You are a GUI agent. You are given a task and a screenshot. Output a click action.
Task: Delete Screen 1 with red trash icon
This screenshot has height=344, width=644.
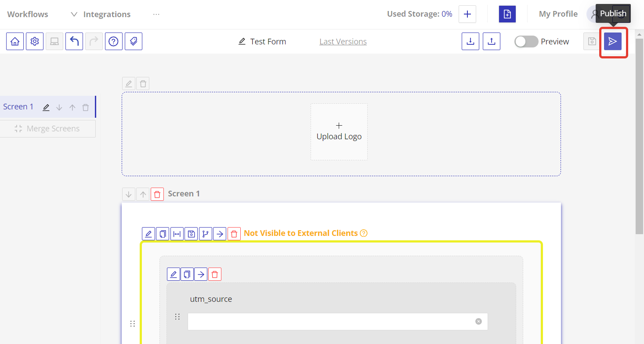[157, 194]
